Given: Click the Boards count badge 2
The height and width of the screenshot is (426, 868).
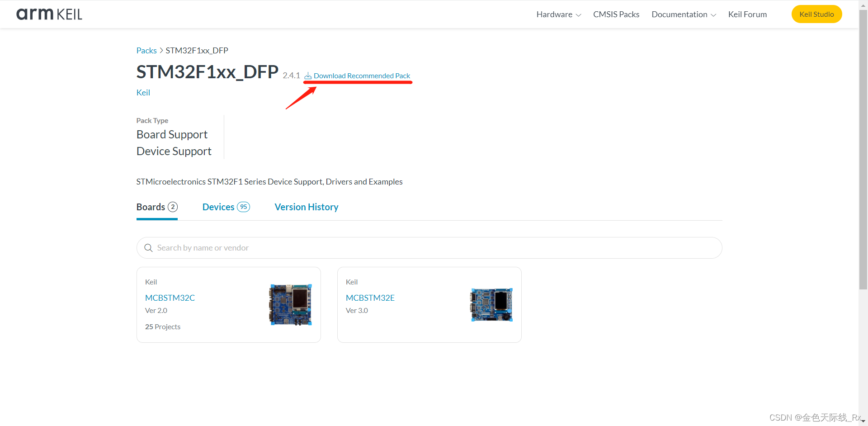Looking at the screenshot, I should pos(173,207).
